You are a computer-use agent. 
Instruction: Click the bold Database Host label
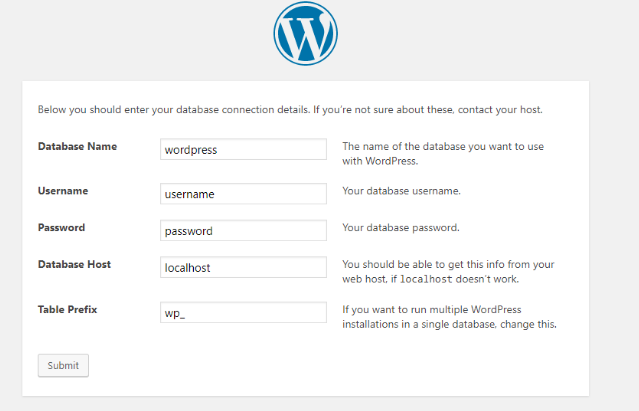pos(75,264)
